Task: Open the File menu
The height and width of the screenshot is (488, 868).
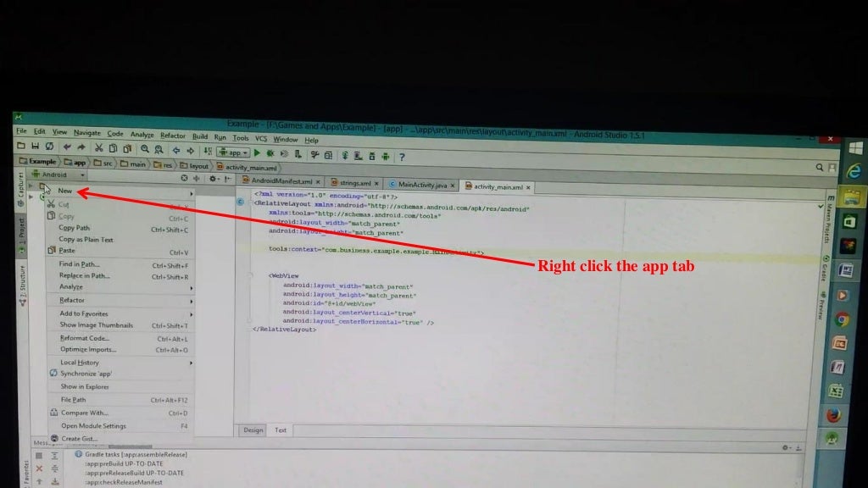Action: click(21, 131)
